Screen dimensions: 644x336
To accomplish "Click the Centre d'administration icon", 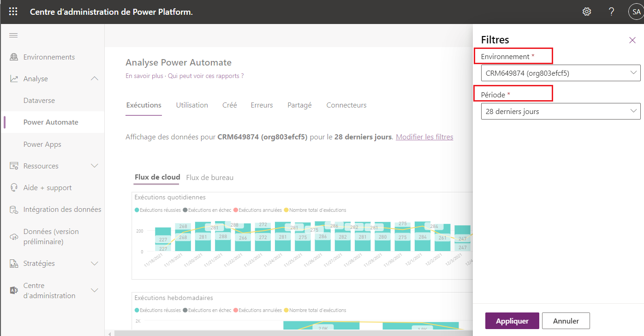I will pyautogui.click(x=14, y=290).
